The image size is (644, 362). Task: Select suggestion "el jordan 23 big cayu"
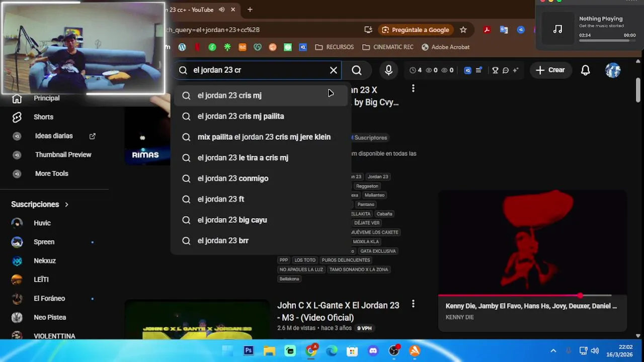tap(260, 220)
